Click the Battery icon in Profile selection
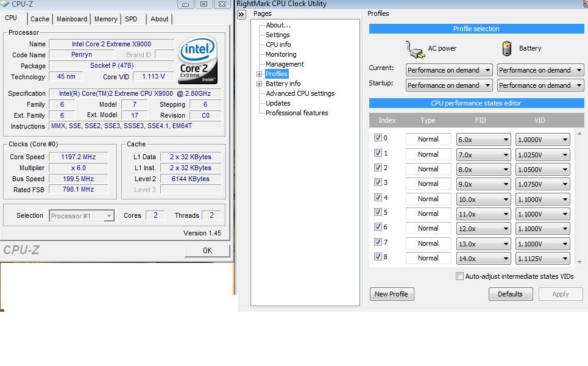Image resolution: width=588 pixels, height=366 pixels. pos(506,48)
